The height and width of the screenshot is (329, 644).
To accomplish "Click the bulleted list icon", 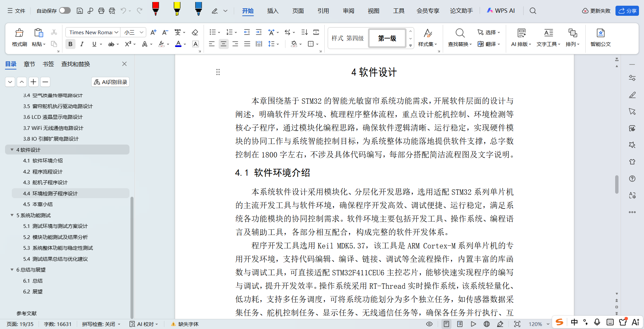I will coord(213,32).
